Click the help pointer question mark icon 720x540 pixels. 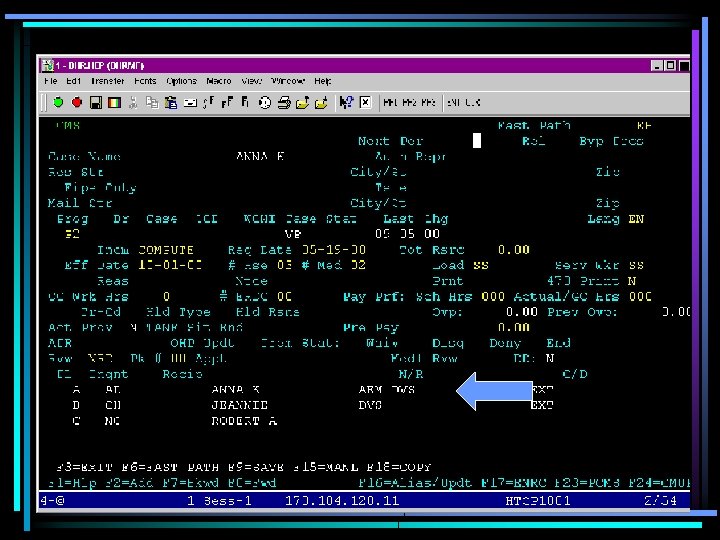point(346,102)
